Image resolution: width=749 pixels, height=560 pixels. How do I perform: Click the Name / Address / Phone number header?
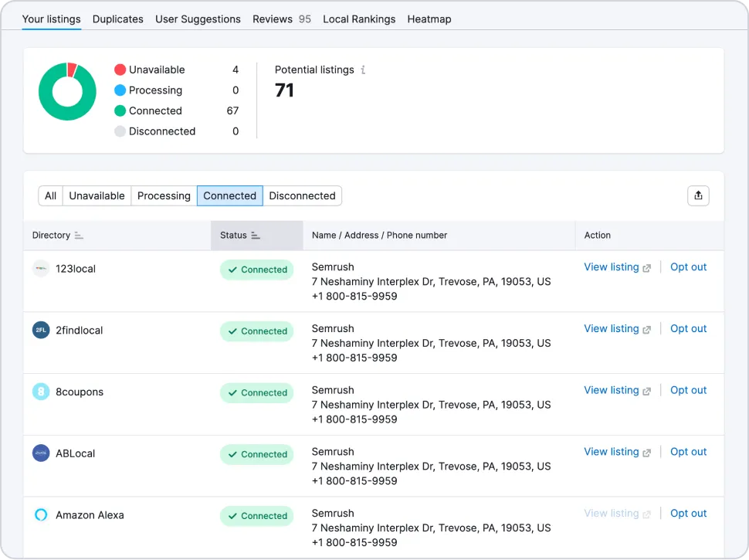click(380, 236)
